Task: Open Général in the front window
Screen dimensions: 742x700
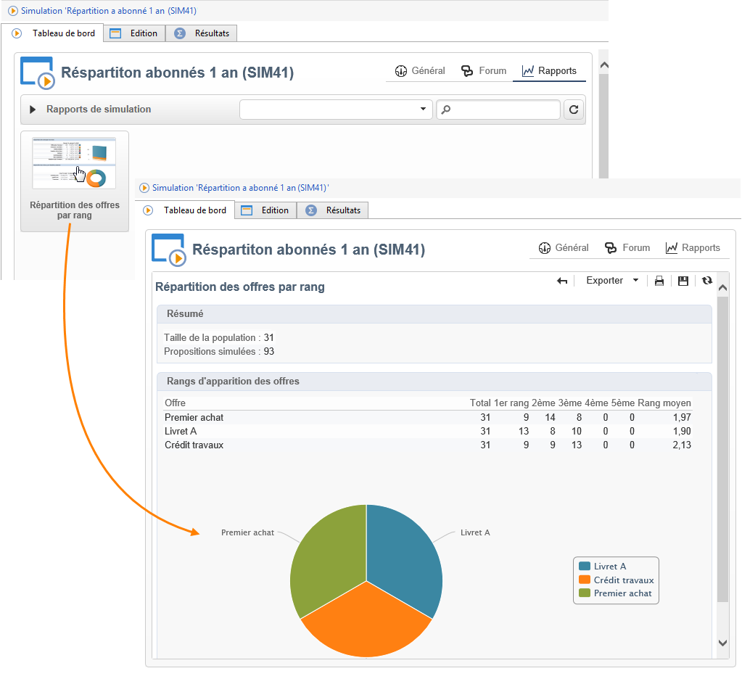Action: click(564, 248)
